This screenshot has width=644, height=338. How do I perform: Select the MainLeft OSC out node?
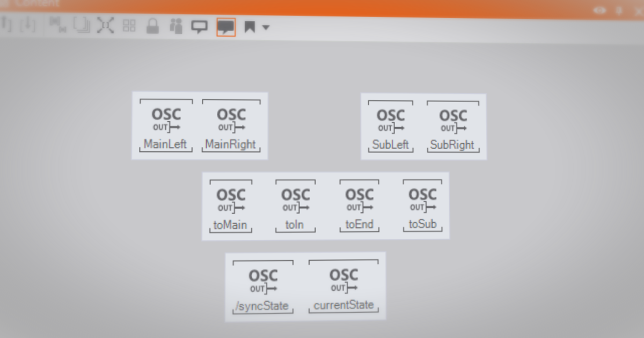166,126
